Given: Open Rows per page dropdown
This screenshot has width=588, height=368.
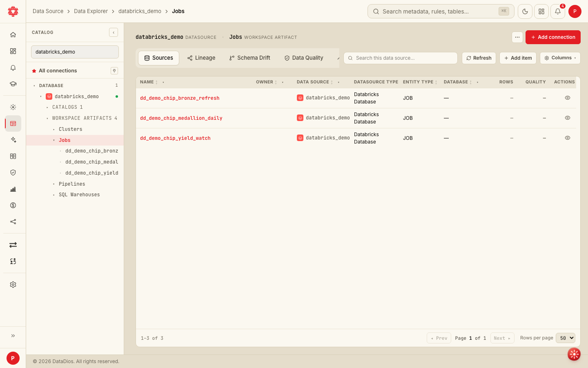Looking at the screenshot, I should (x=566, y=338).
